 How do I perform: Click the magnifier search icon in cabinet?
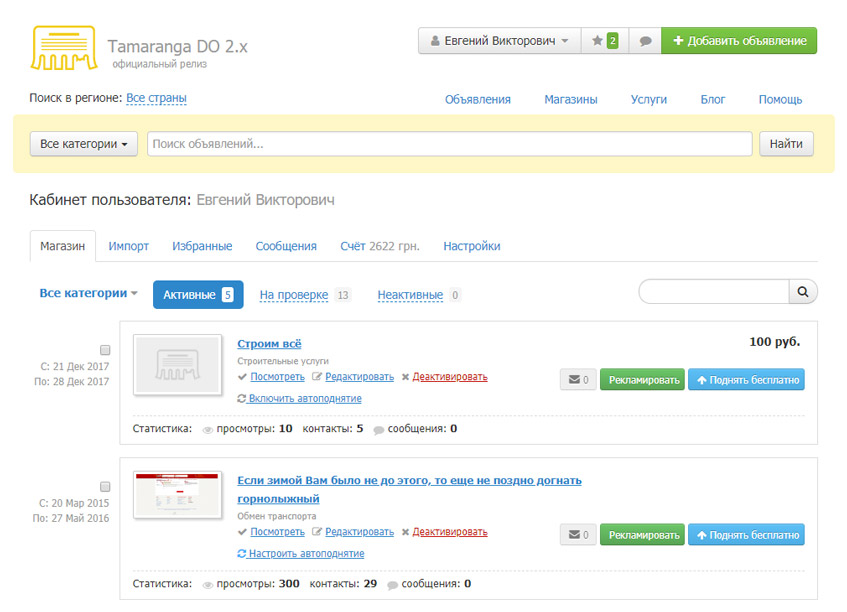pyautogui.click(x=803, y=292)
